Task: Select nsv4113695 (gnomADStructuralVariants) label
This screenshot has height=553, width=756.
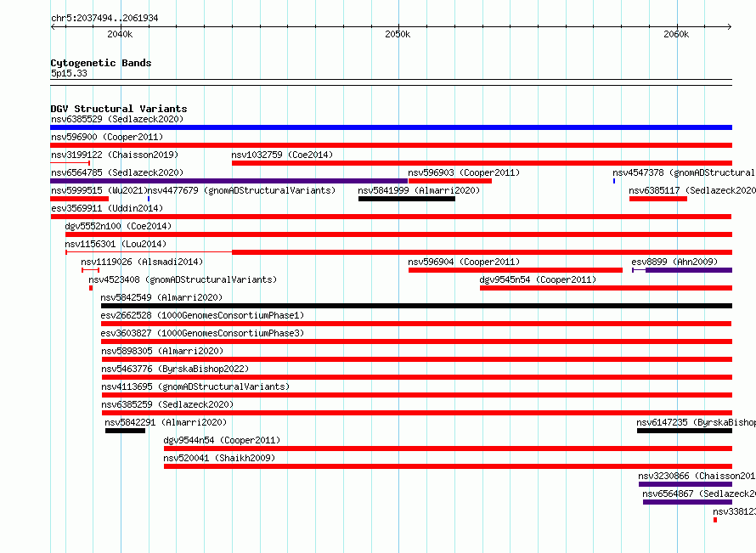Action: tap(195, 387)
